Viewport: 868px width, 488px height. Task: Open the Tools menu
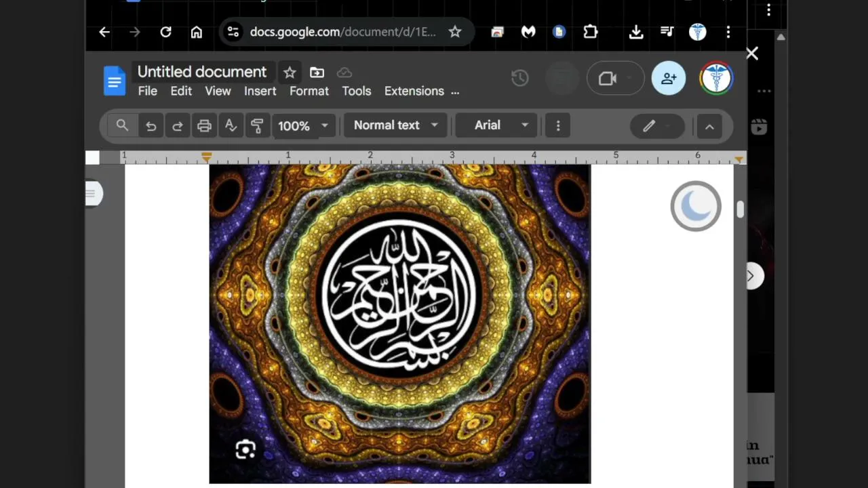point(357,91)
